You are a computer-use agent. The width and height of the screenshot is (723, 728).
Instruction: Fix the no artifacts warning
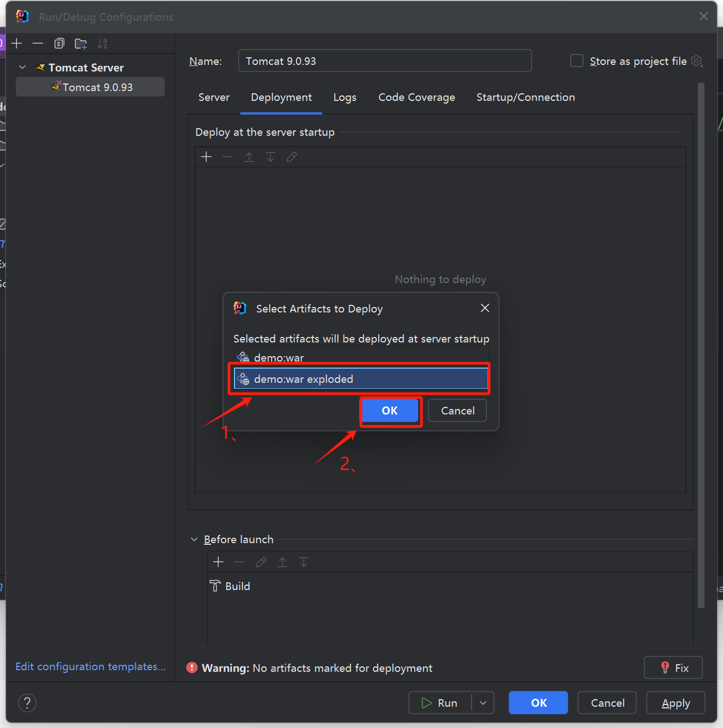click(673, 667)
